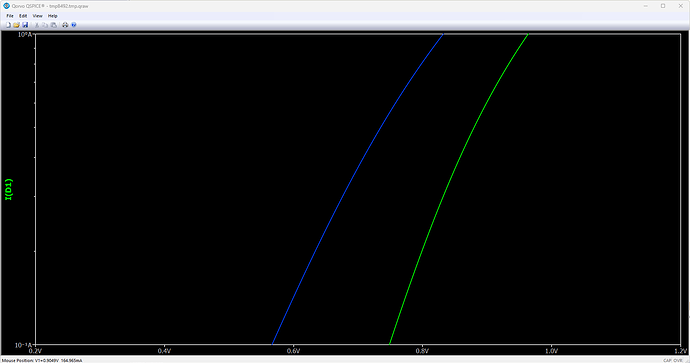Open a file using the folder icon

(16, 25)
